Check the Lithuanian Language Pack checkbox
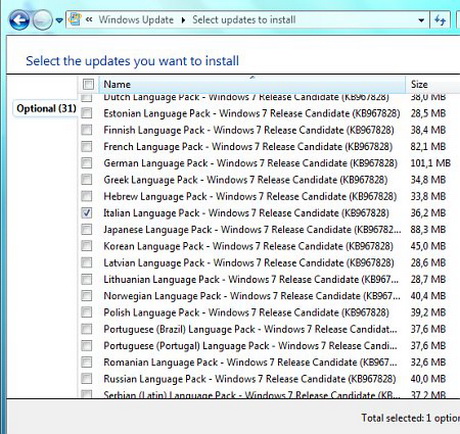This screenshot has width=460, height=434. click(x=87, y=279)
